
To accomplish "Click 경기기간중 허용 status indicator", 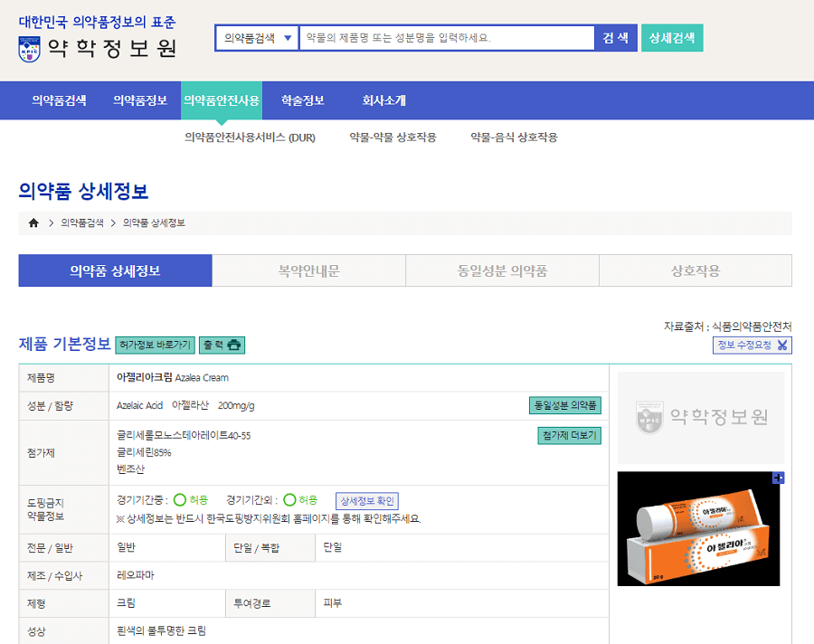I will [191, 499].
